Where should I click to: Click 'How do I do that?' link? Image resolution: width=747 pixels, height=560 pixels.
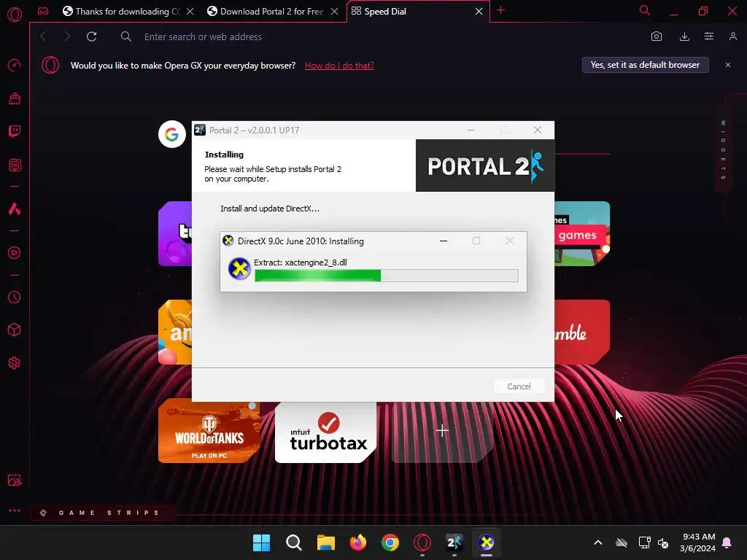tap(339, 66)
